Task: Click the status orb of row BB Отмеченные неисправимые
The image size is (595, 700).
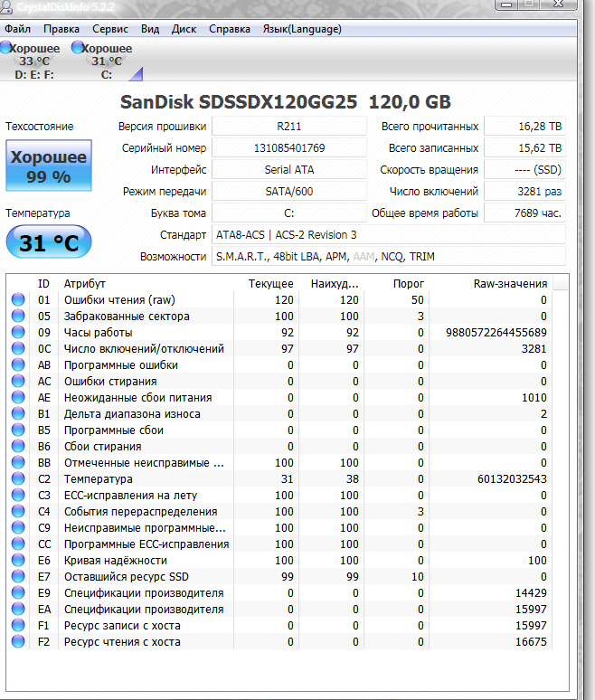Action: [x=18, y=462]
